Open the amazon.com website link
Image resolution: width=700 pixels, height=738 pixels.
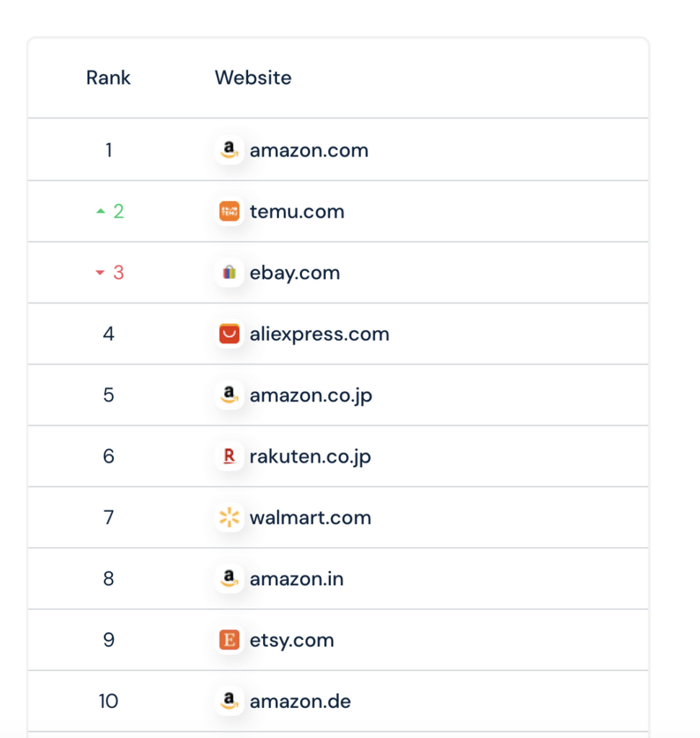309,151
